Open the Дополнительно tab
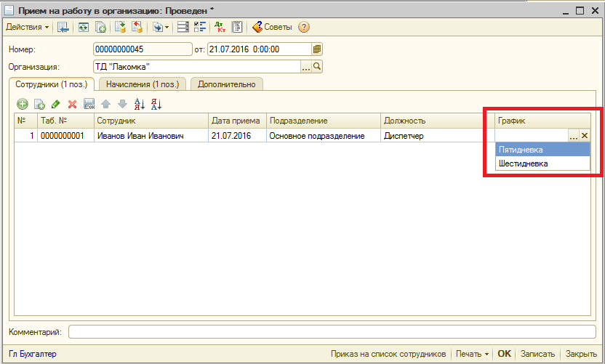This screenshot has width=605, height=364. 227,84
